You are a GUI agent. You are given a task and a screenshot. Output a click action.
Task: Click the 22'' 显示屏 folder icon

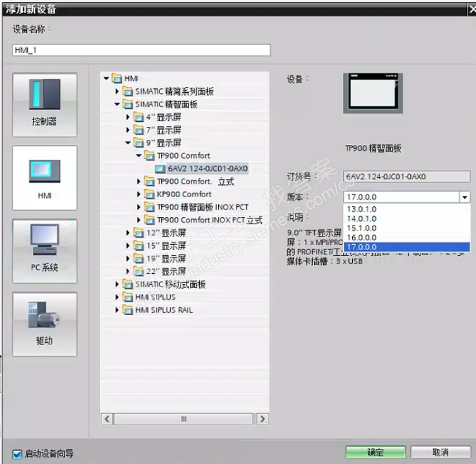coord(139,271)
